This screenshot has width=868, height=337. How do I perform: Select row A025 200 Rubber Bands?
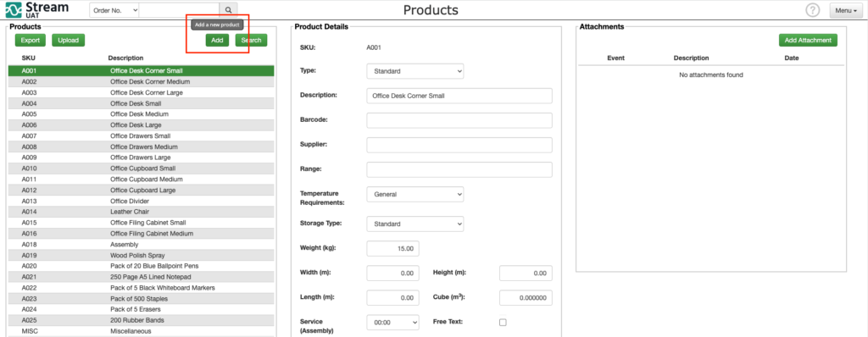pyautogui.click(x=142, y=320)
